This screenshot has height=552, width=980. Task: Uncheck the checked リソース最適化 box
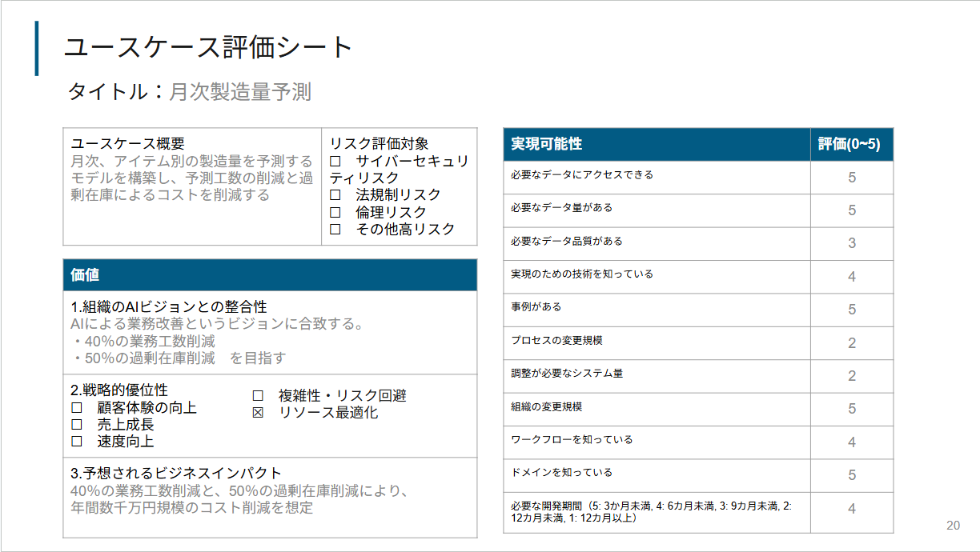coord(258,413)
